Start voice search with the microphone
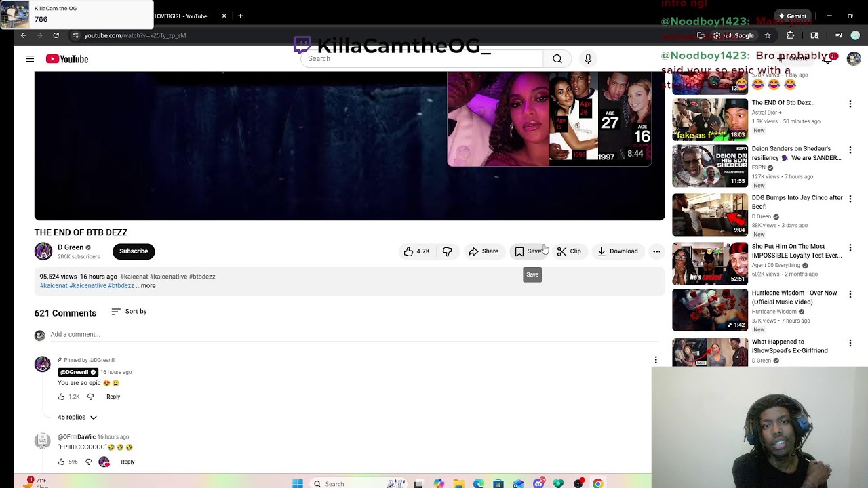This screenshot has width=868, height=488. [x=588, y=59]
